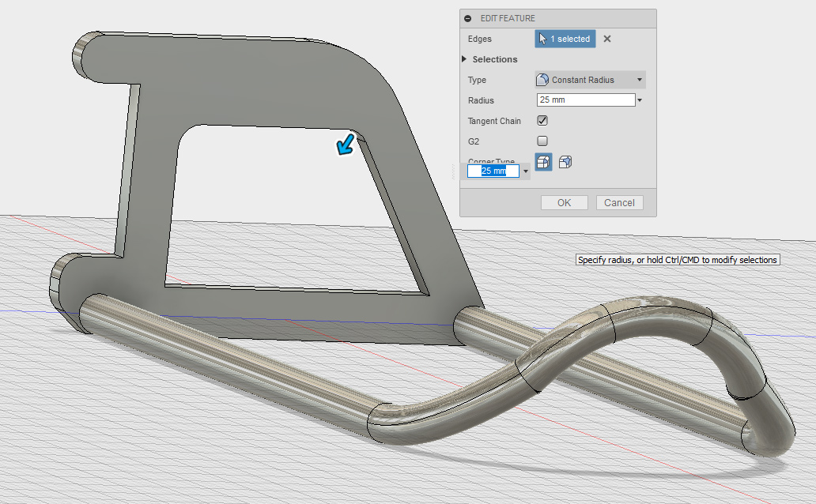This screenshot has height=504, width=816.
Task: Click the floating 25 mm value box
Action: click(493, 171)
